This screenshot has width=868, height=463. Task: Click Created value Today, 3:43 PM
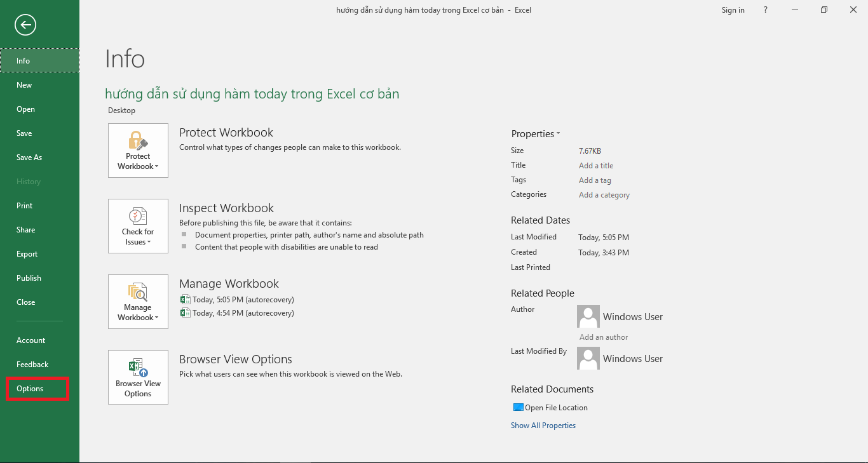tap(604, 253)
